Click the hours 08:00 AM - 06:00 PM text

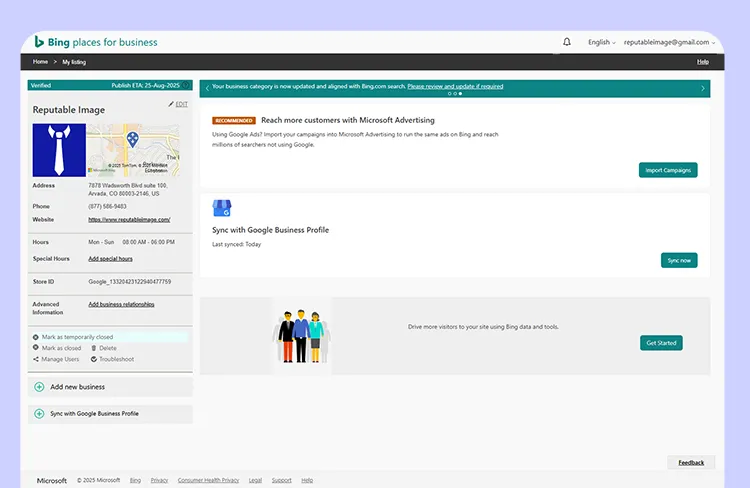click(148, 242)
